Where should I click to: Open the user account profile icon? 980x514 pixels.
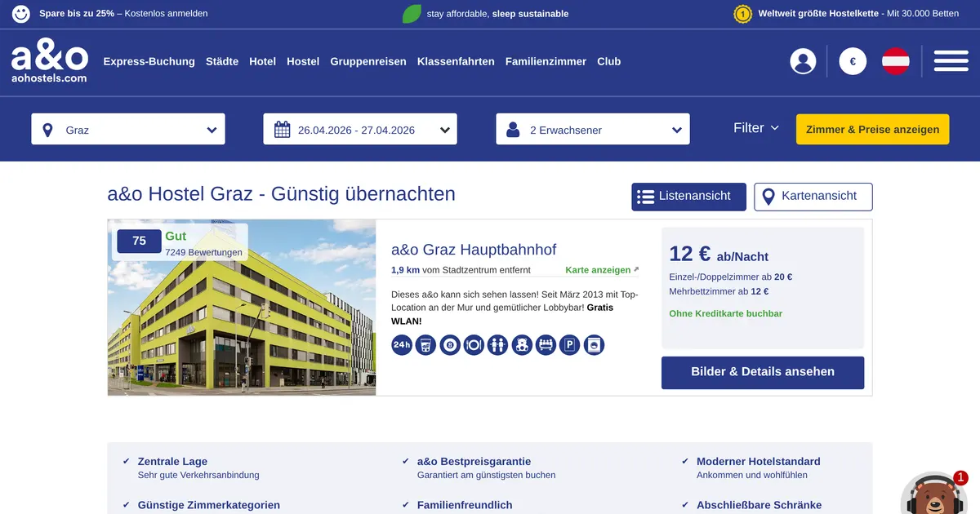pyautogui.click(x=803, y=61)
